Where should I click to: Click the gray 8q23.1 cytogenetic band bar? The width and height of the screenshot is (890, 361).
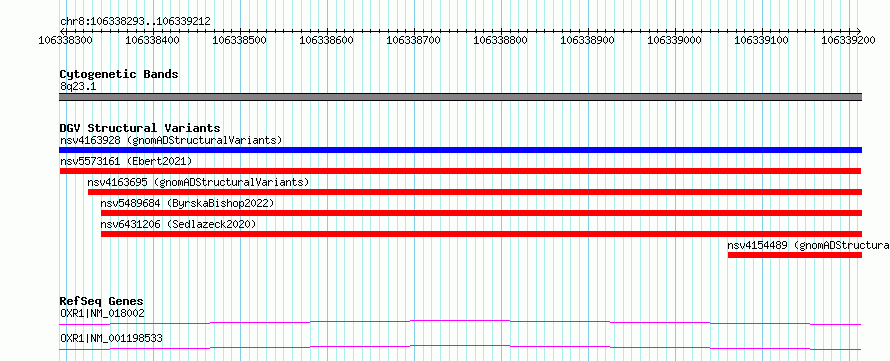pos(460,97)
